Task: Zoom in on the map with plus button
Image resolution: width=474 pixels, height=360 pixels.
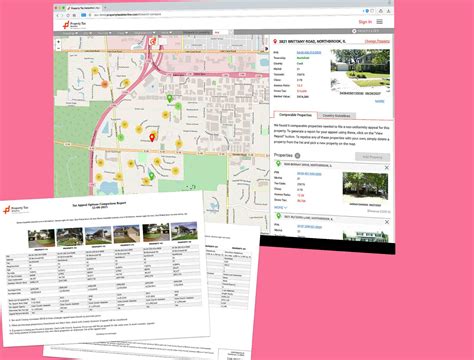Action: (x=59, y=42)
